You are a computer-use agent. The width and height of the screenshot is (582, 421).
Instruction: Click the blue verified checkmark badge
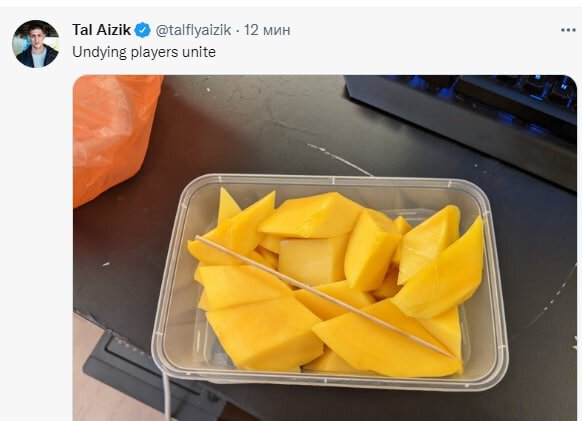pos(143,30)
